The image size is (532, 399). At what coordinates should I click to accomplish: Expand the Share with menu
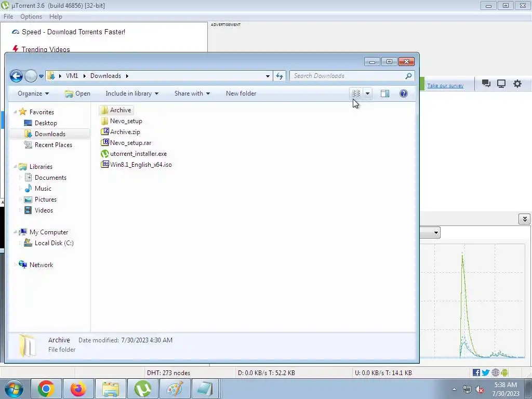(x=192, y=94)
